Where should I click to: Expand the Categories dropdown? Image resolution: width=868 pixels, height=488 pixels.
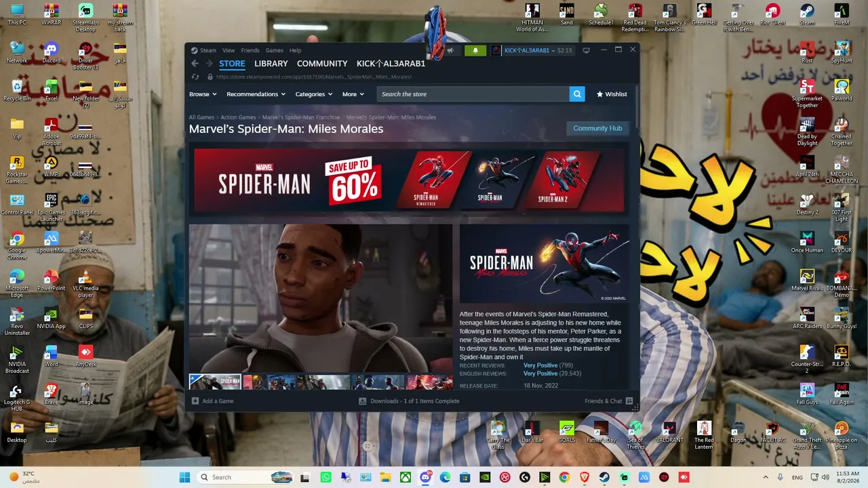314,94
